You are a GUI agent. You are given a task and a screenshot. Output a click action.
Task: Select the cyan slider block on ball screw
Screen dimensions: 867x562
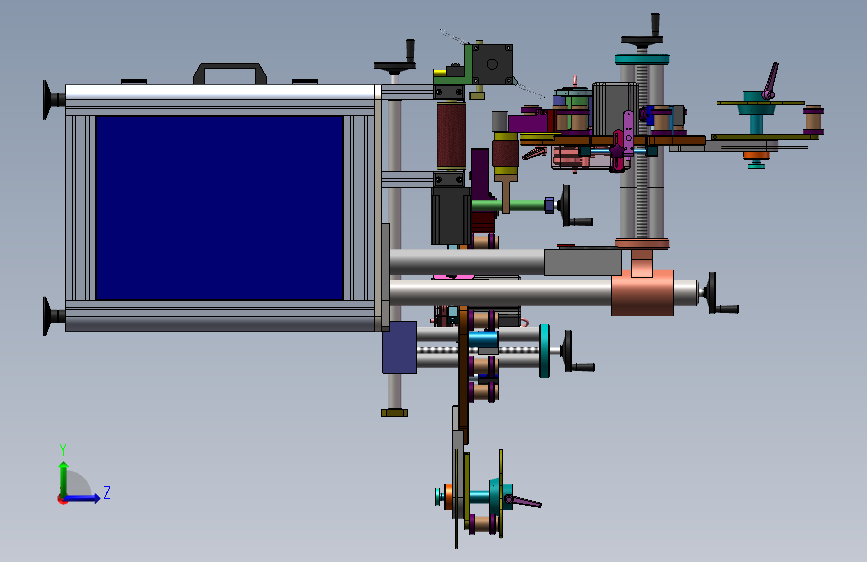[x=484, y=339]
